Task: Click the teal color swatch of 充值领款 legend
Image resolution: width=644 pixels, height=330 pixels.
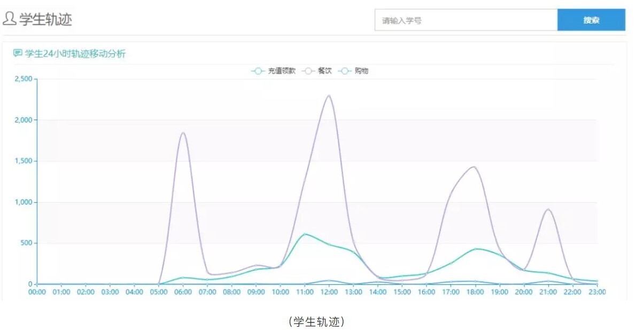Action: pos(258,70)
